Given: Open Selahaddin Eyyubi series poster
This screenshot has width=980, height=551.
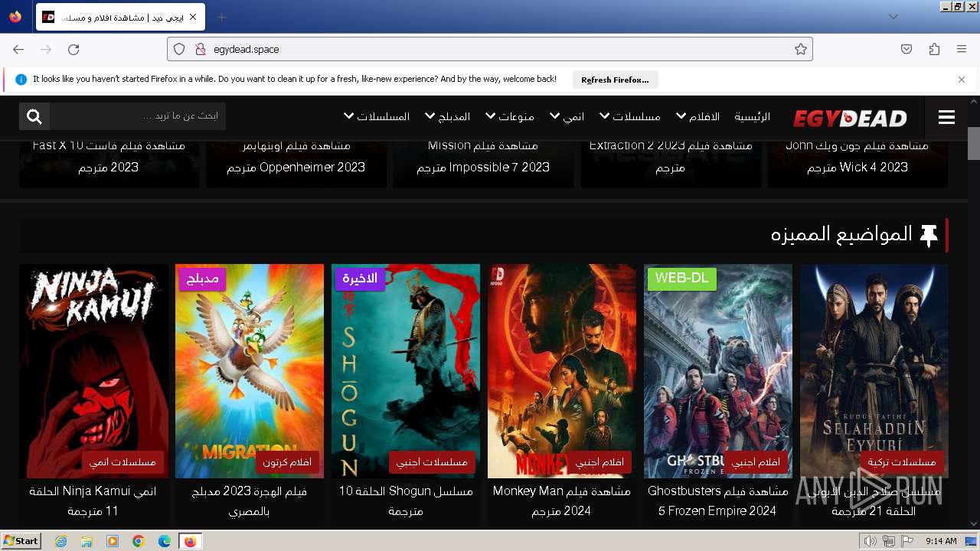Looking at the screenshot, I should pos(874,371).
